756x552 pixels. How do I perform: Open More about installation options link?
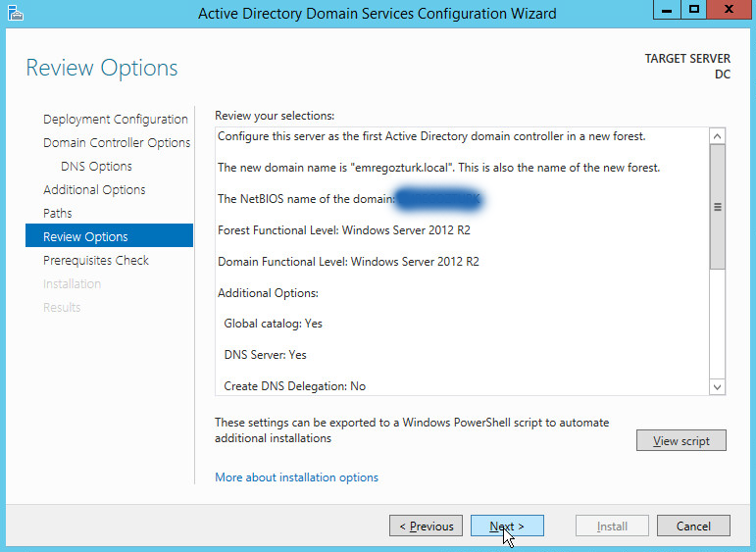coord(296,477)
